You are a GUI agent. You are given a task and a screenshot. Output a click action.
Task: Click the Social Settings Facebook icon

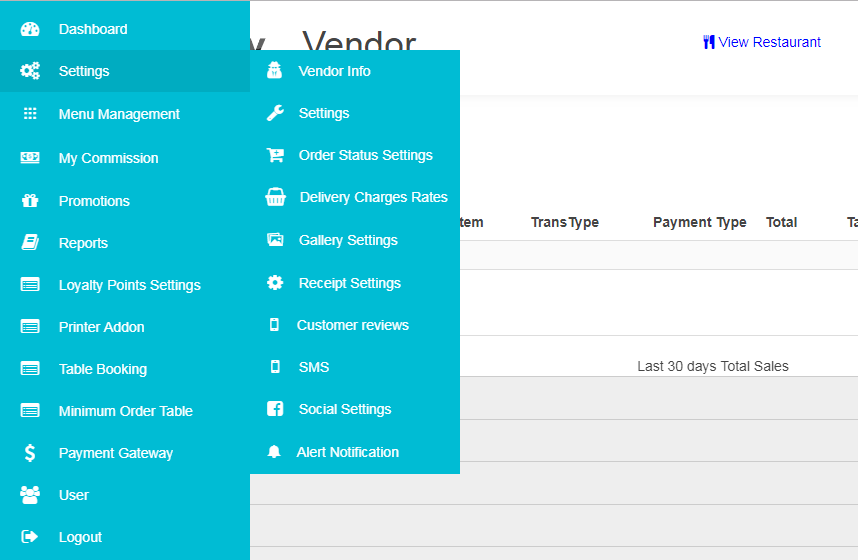point(275,409)
